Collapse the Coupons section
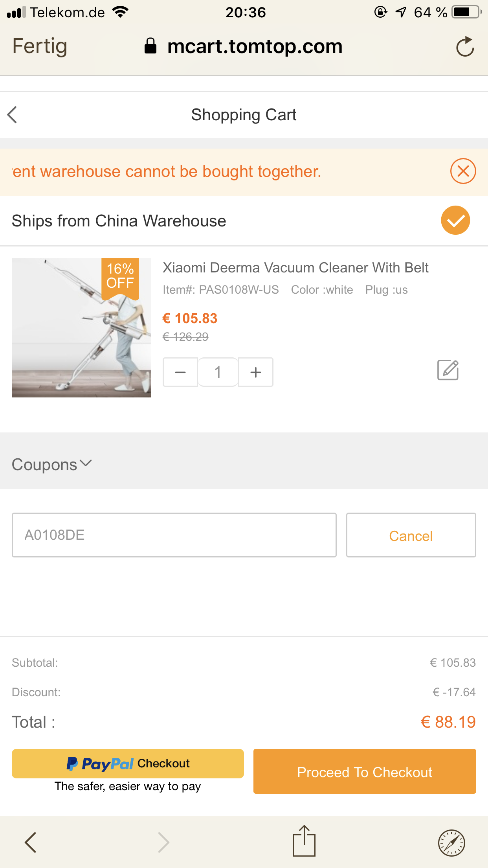 [x=52, y=464]
